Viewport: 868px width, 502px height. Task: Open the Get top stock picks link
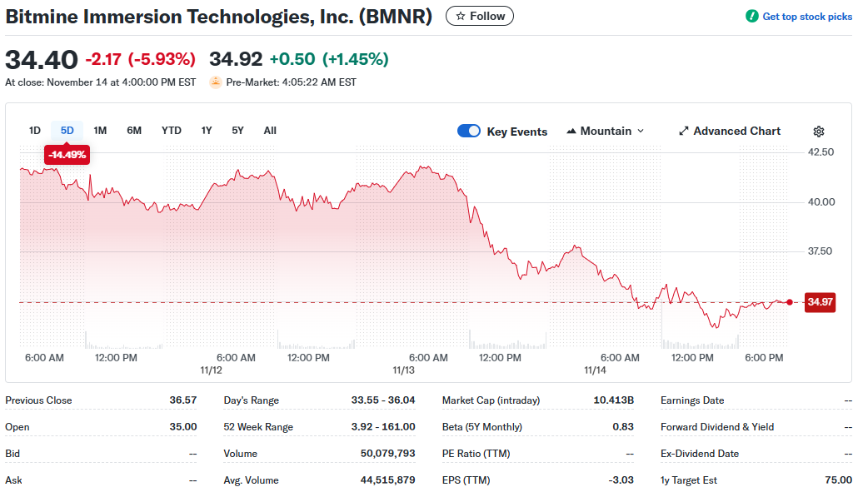(807, 17)
